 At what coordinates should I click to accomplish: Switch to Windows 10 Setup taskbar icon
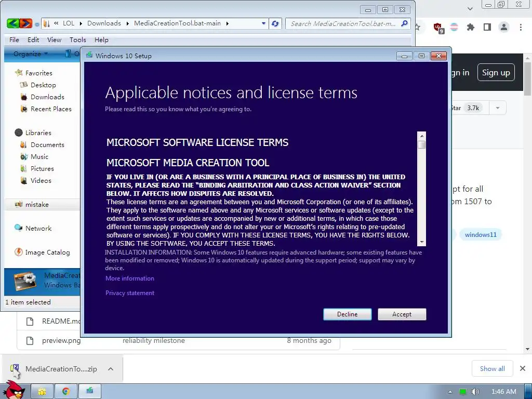click(89, 392)
